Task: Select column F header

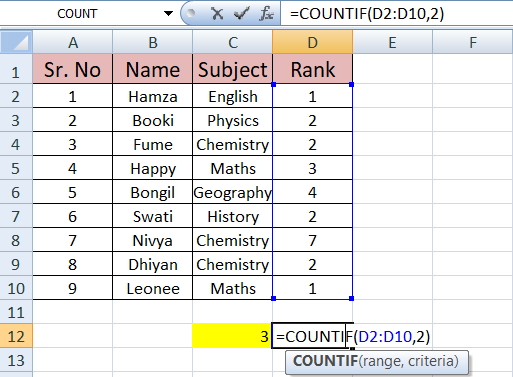Action: pos(473,42)
